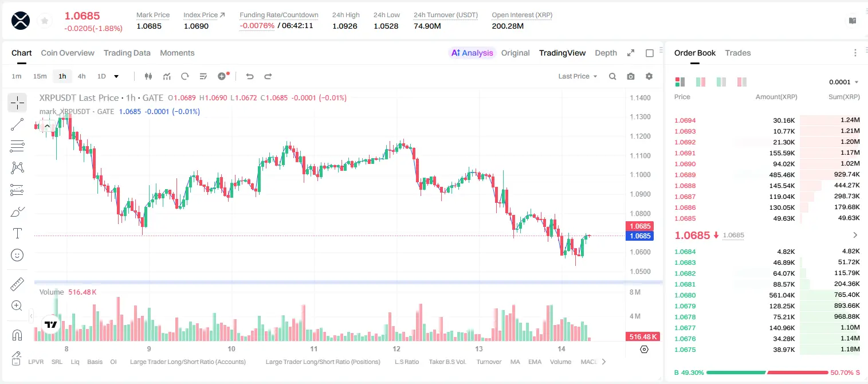Image resolution: width=868 pixels, height=384 pixels.
Task: Open chart settings gear icon
Action: 649,76
